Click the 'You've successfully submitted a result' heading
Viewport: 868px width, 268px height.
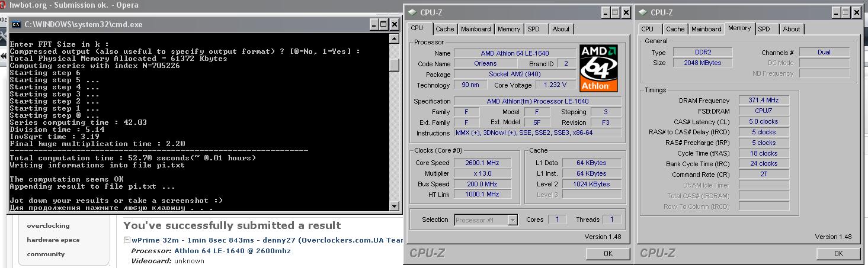tap(232, 225)
